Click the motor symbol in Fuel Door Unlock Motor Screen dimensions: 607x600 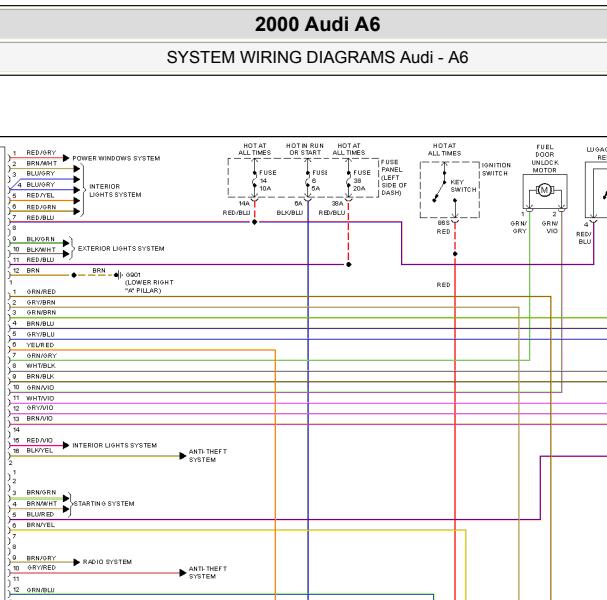(x=544, y=190)
